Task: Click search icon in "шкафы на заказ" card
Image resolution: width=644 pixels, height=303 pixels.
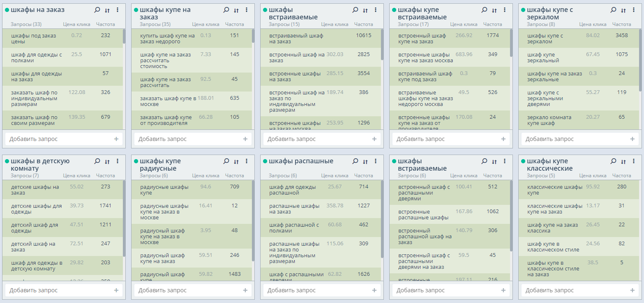Action: [x=97, y=10]
